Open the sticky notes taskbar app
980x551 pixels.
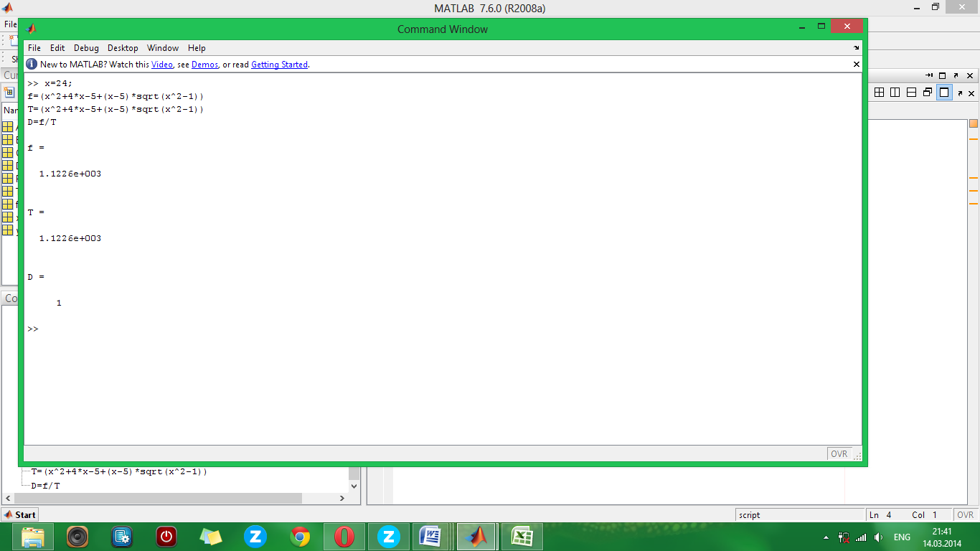pyautogui.click(x=211, y=537)
